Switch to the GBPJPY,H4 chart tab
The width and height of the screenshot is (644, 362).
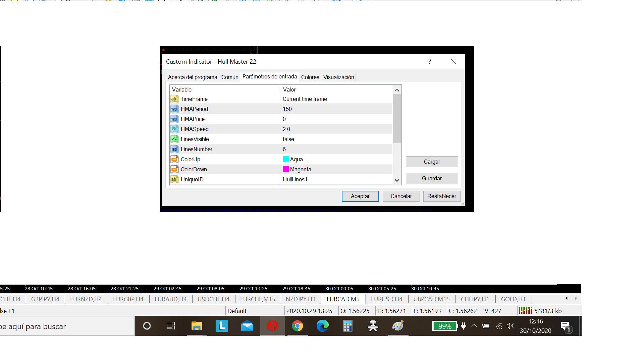point(45,299)
